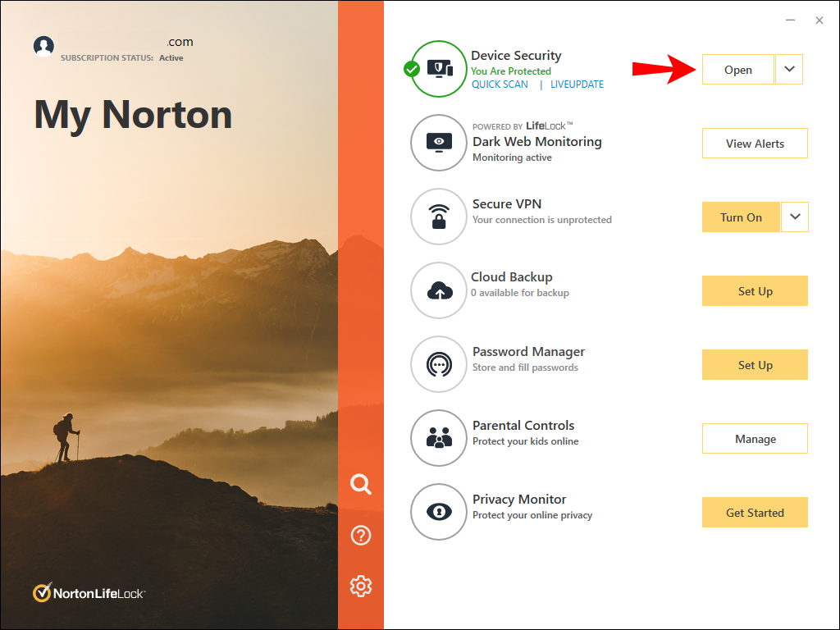Click the 'POWERED BY LifeLock' label
This screenshot has height=630, width=840.
[x=523, y=126]
